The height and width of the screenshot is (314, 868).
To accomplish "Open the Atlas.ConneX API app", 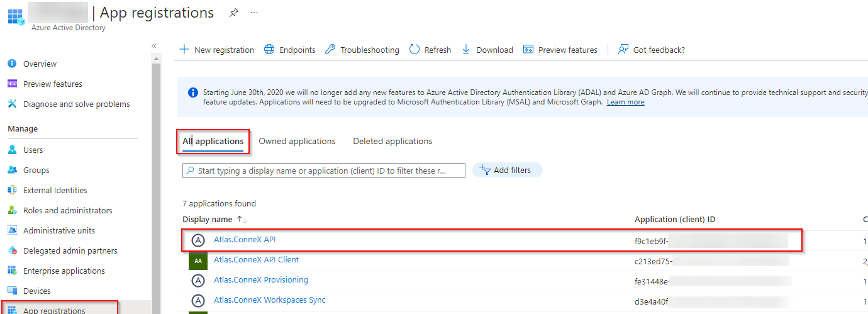I will click(x=245, y=240).
